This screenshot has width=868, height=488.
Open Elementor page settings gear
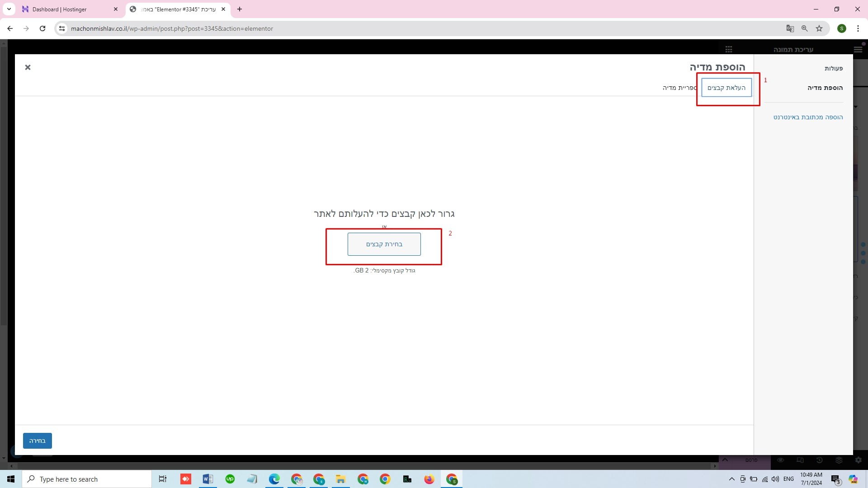[859, 460]
